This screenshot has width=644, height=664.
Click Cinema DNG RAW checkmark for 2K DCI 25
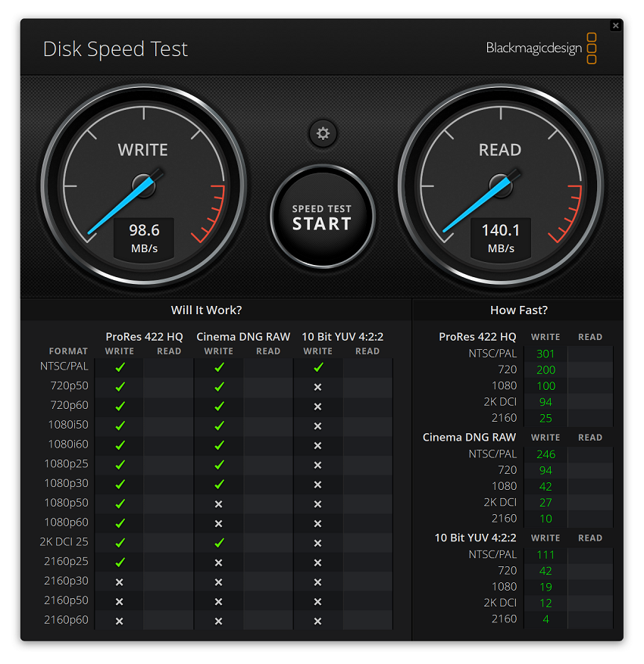coord(219,542)
